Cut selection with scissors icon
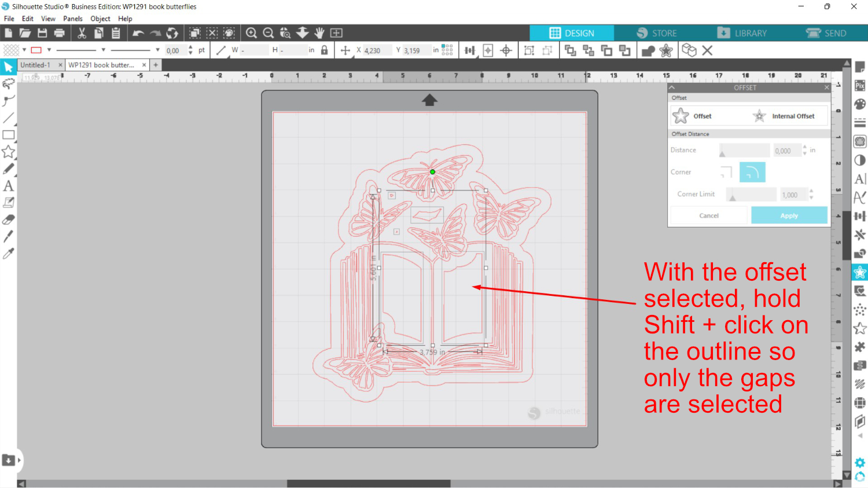 [82, 33]
